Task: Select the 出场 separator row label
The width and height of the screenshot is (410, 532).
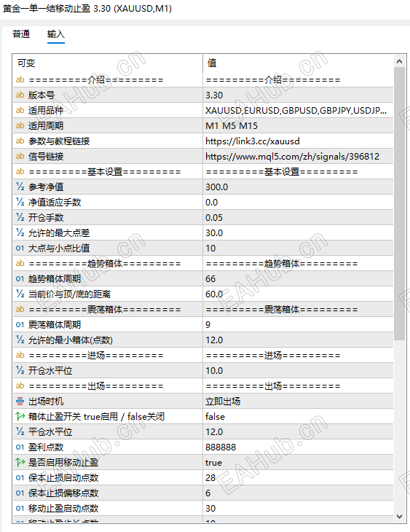Action: 96,386
